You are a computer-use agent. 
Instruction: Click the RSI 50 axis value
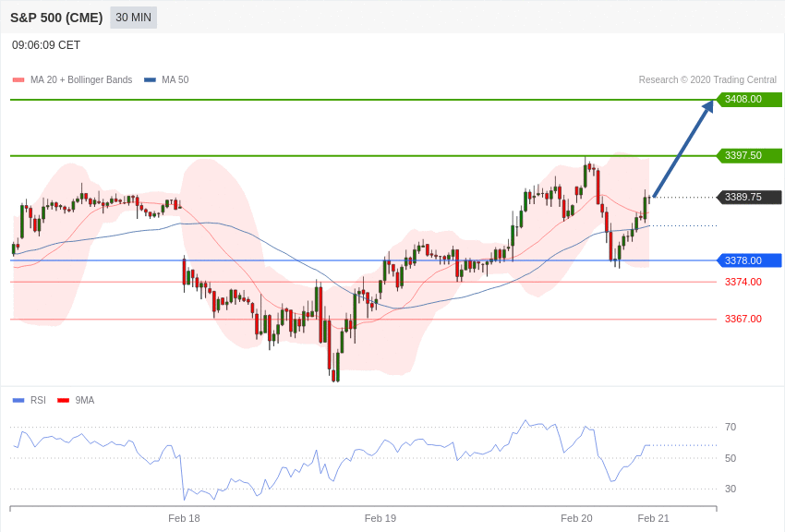coord(731,458)
